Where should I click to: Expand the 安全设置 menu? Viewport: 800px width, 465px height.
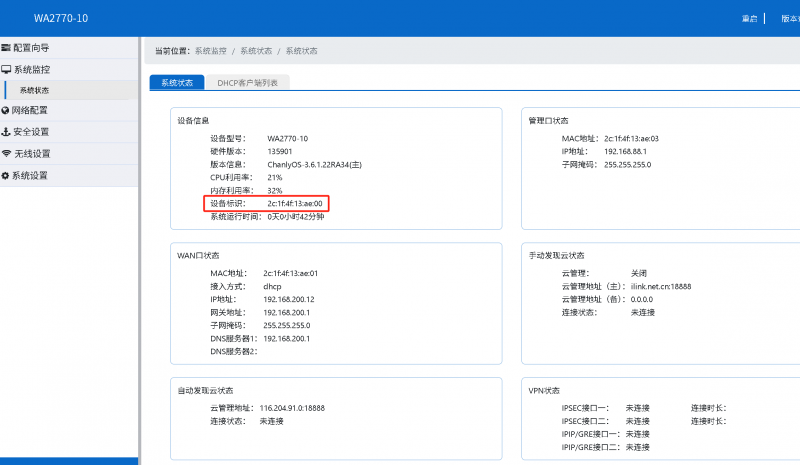[31, 132]
